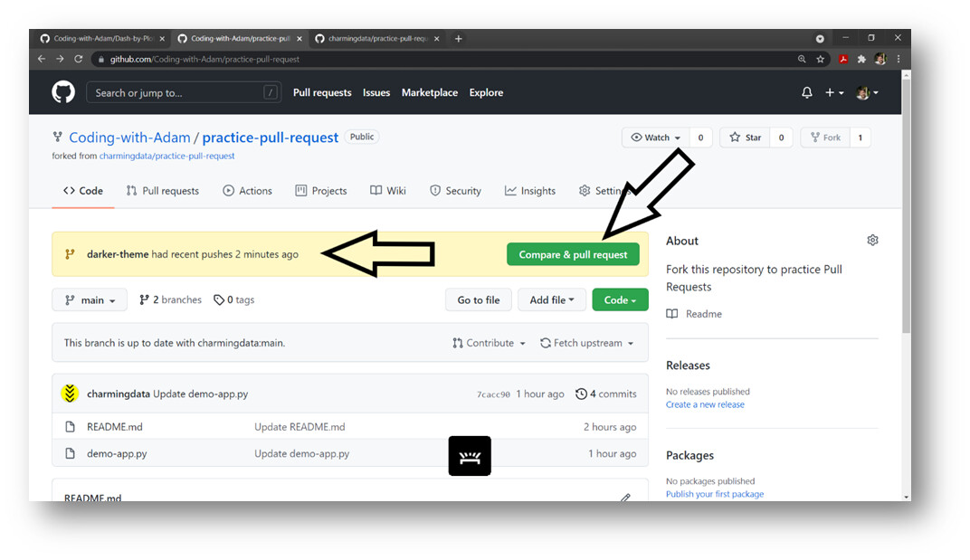This screenshot has width=970, height=560.
Task: Select the repository Pull requests tab
Action: click(x=163, y=191)
